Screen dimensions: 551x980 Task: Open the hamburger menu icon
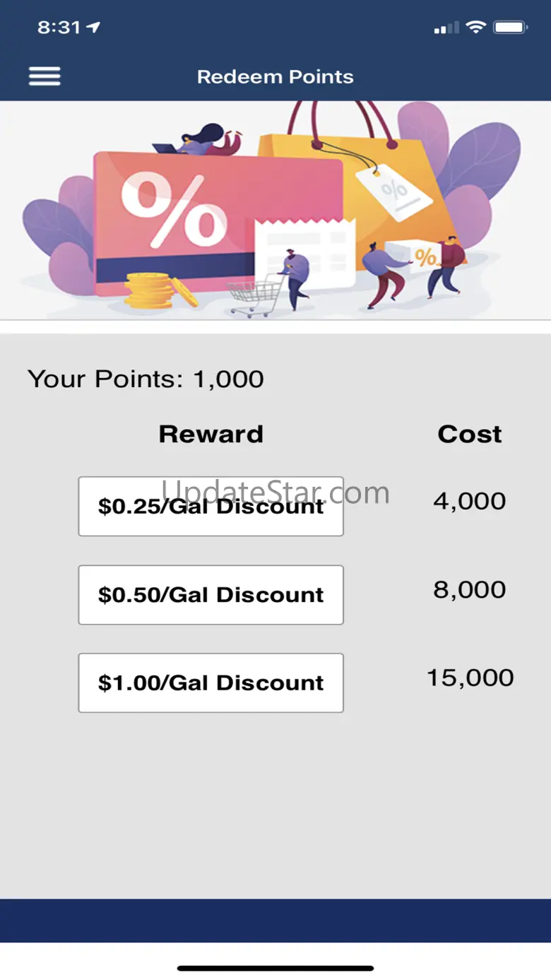[45, 76]
